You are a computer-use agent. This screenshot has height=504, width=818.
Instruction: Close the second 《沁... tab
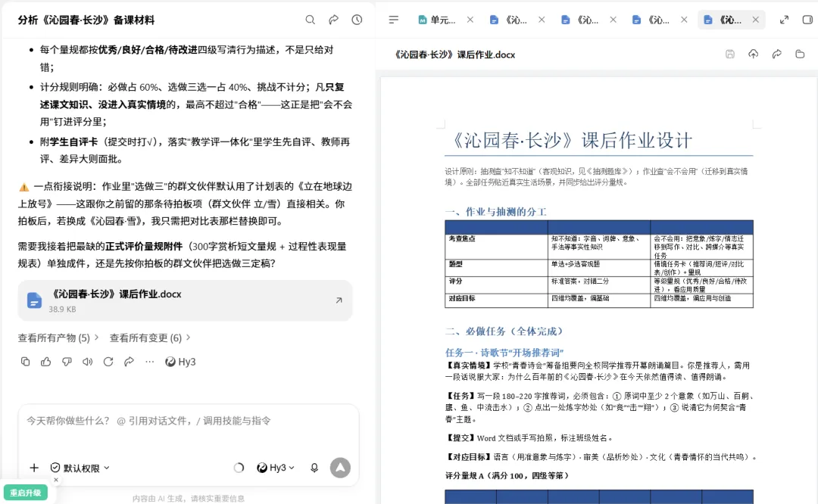[542, 20]
